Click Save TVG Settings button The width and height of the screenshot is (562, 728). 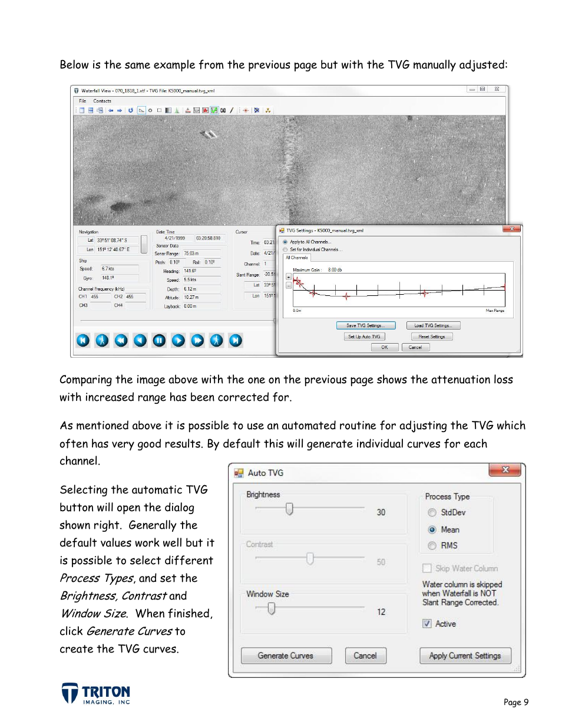click(x=366, y=325)
